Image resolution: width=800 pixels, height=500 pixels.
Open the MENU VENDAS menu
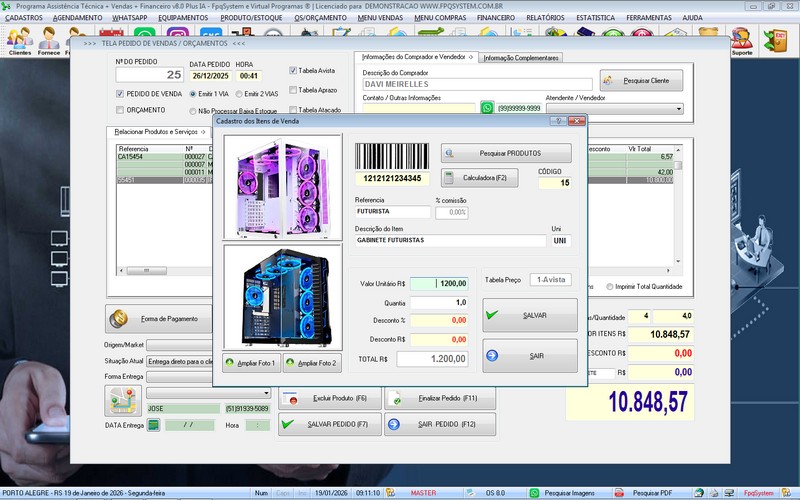[x=380, y=17]
